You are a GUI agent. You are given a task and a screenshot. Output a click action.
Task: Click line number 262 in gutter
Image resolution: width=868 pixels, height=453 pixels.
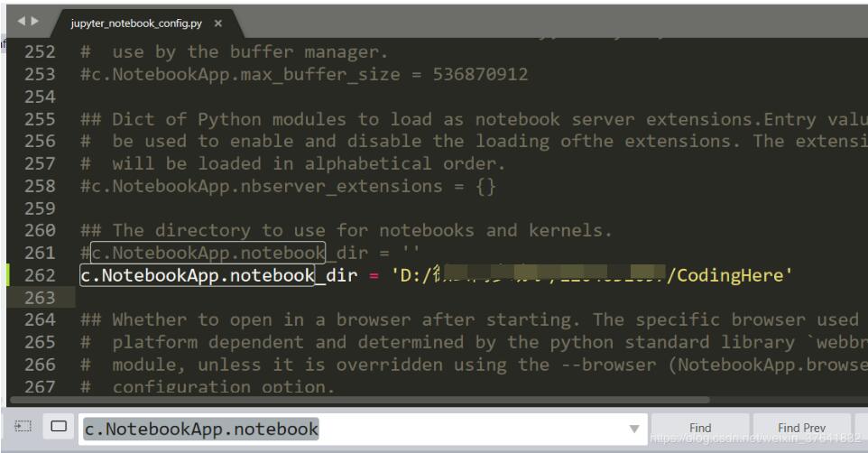click(x=40, y=275)
